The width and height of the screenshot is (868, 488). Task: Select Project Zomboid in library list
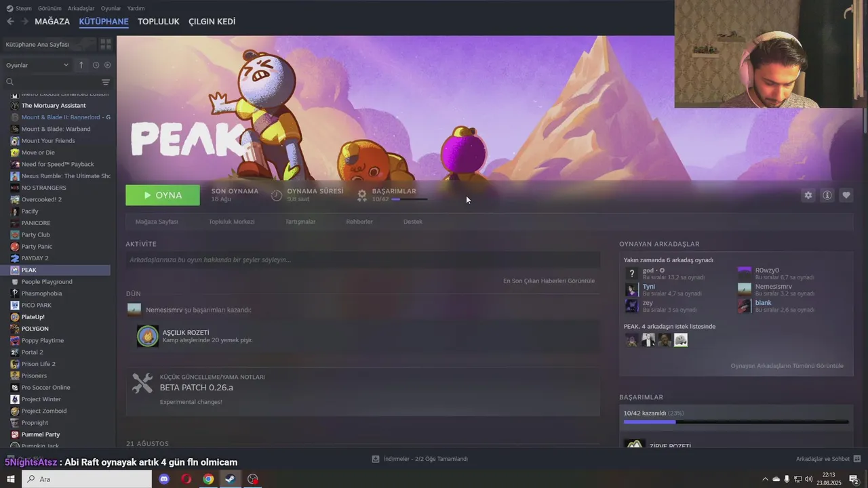pyautogui.click(x=44, y=411)
